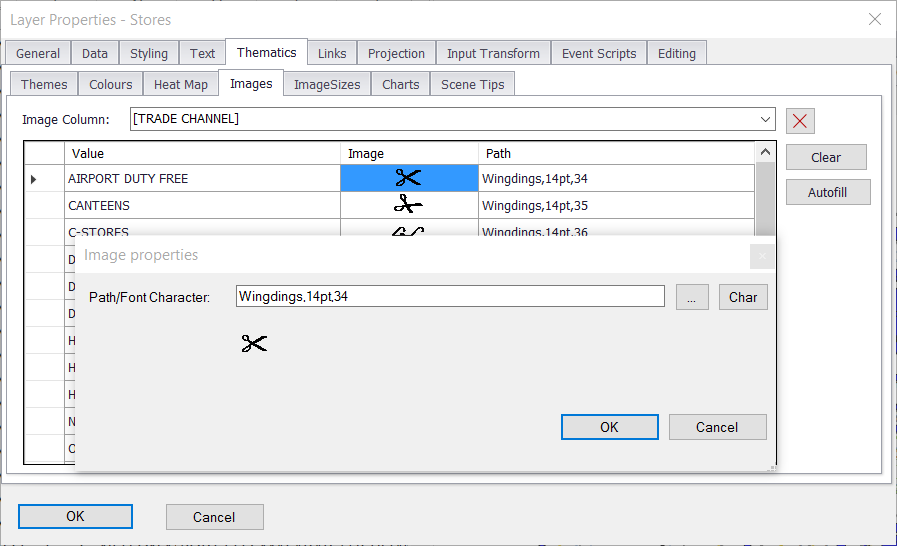Screen dimensions: 897x546
Task: Select the scissors image for AIRPORT DUTY FREE
Action: pyautogui.click(x=409, y=179)
